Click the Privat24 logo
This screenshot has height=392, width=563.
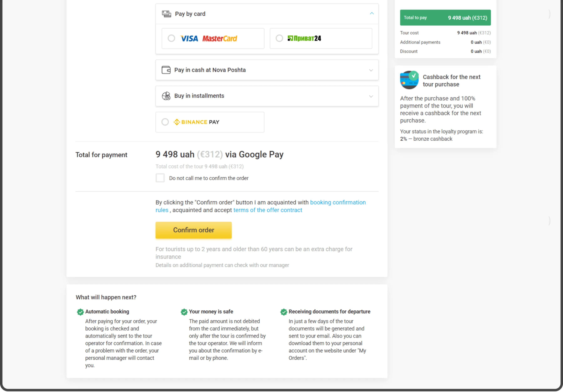click(x=304, y=38)
